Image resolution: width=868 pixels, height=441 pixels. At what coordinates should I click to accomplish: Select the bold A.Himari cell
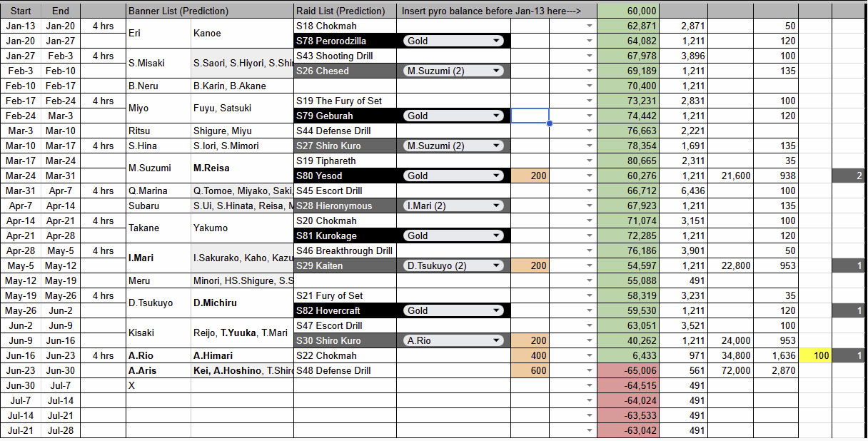(242, 355)
